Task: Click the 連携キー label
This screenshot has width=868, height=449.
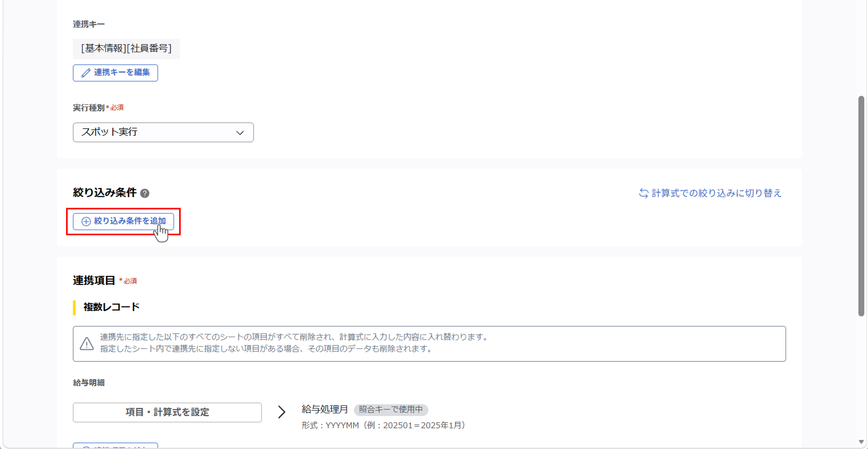Action: [x=89, y=24]
